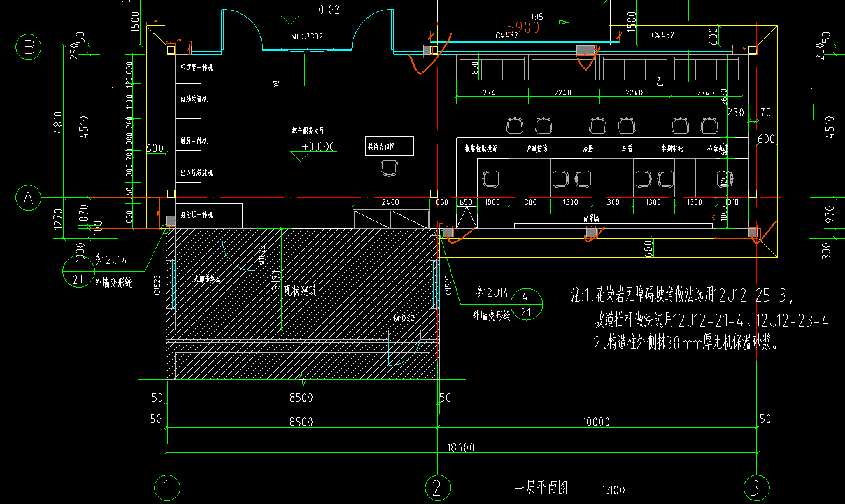Select the 出入境签注机 label
Viewport: 845px width, 504px height.
(x=196, y=172)
